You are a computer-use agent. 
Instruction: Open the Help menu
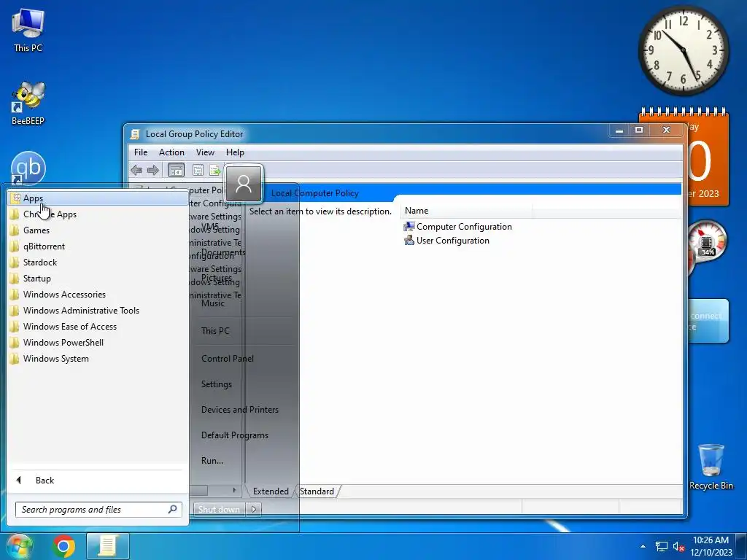coord(235,152)
